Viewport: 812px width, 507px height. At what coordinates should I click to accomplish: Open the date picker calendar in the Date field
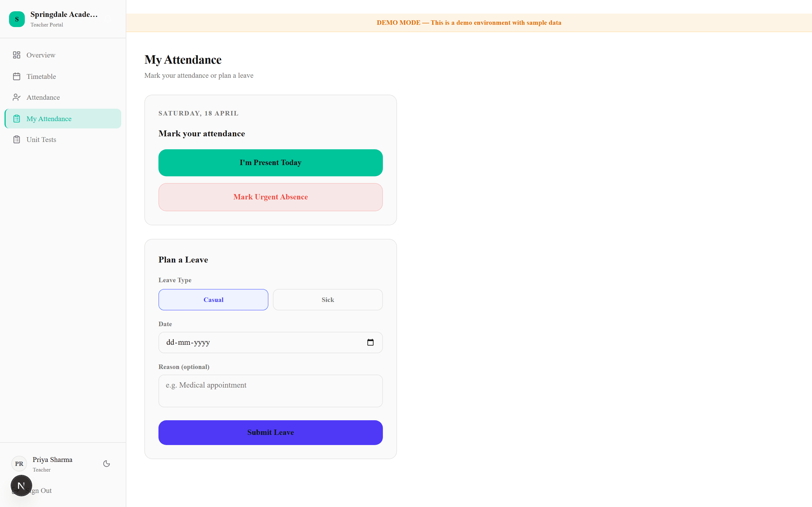[370, 342]
